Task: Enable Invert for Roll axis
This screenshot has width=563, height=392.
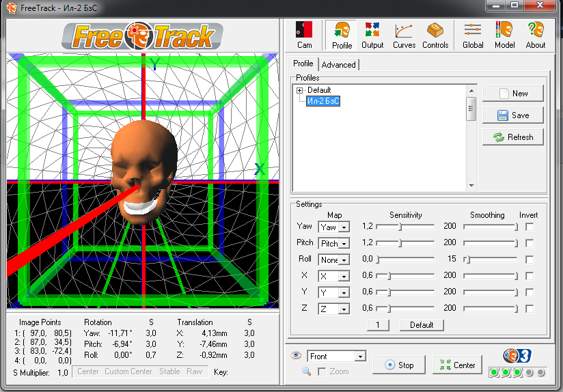Action: [530, 260]
